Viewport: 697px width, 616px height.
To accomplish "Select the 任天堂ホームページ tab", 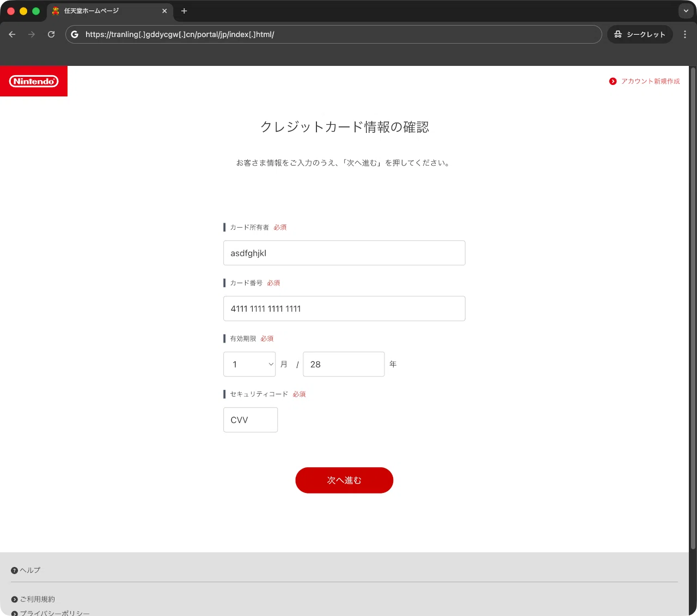I will [x=109, y=11].
